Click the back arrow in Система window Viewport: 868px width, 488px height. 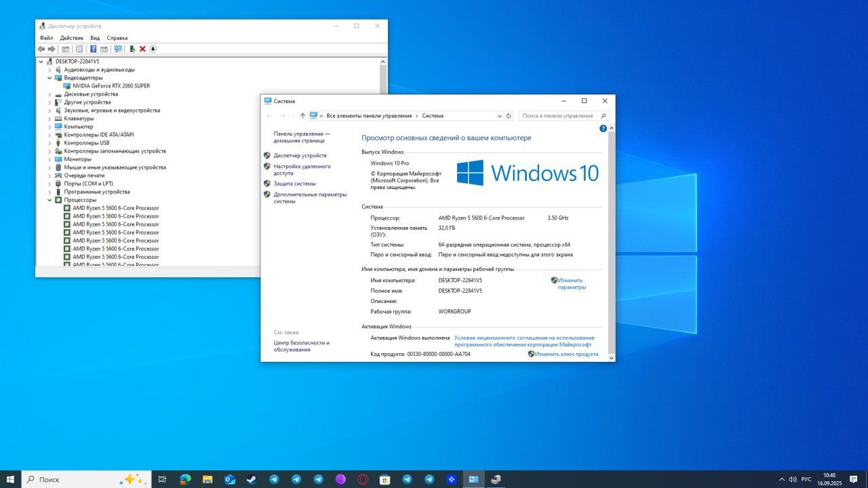pos(269,116)
